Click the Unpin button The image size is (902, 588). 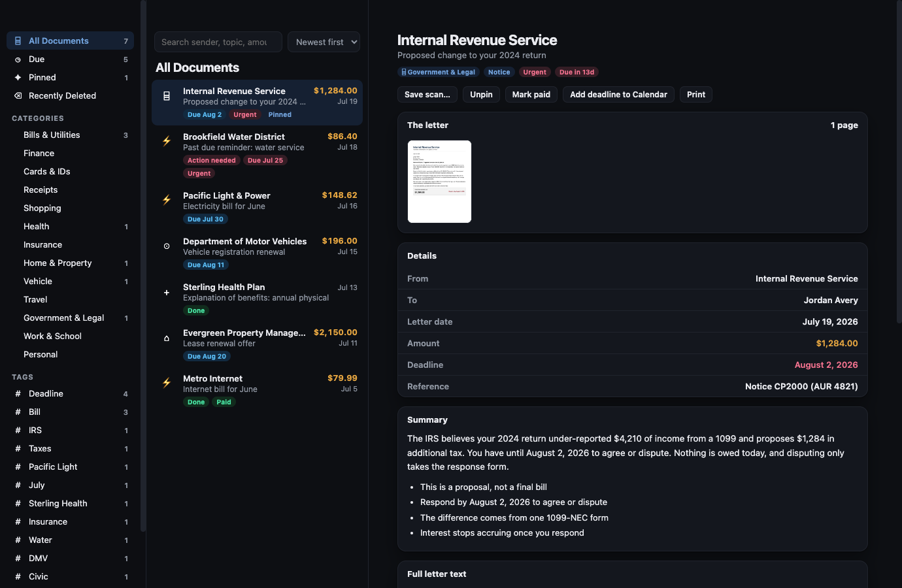pos(482,94)
